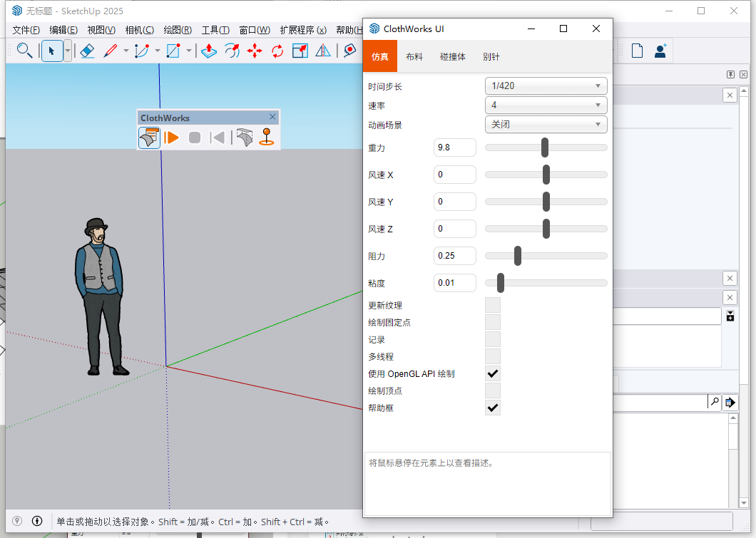Enable the 绘制顶点 checkbox
The height and width of the screenshot is (538, 756).
(493, 390)
